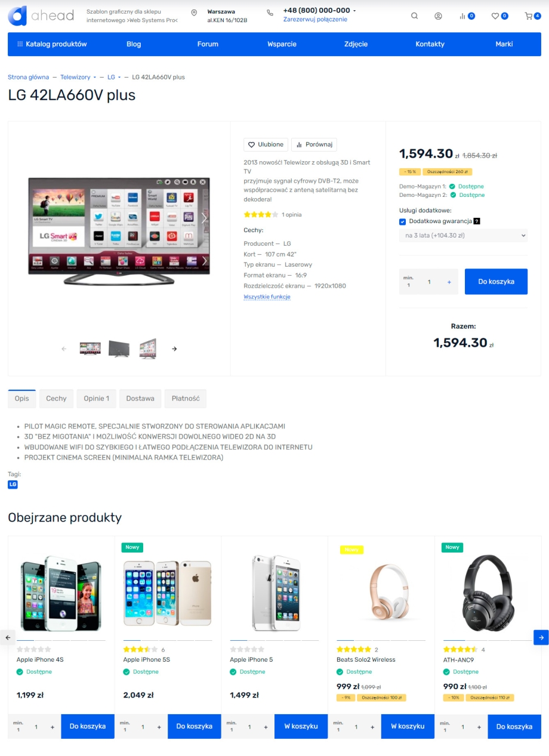Add product to favorites via Ulubione

(266, 144)
